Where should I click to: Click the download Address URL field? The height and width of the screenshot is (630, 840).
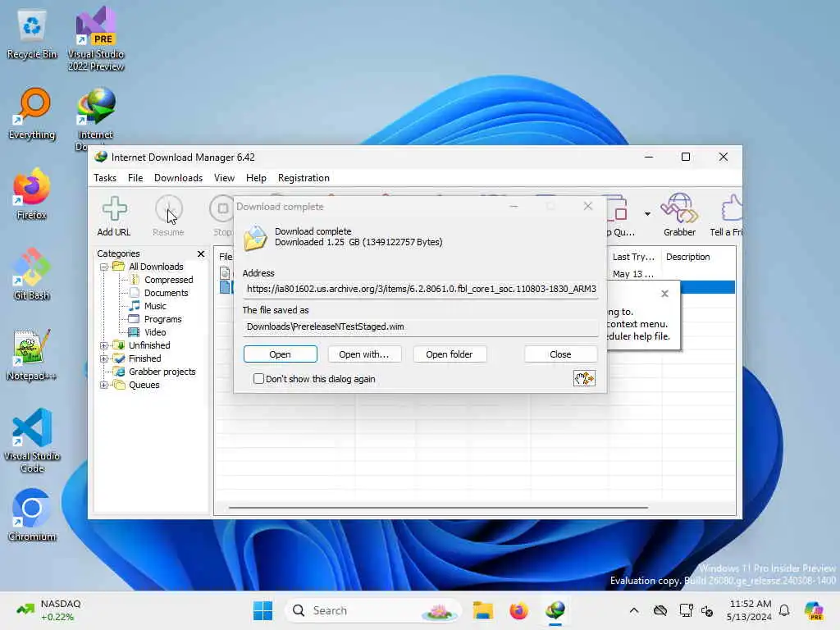(421, 289)
